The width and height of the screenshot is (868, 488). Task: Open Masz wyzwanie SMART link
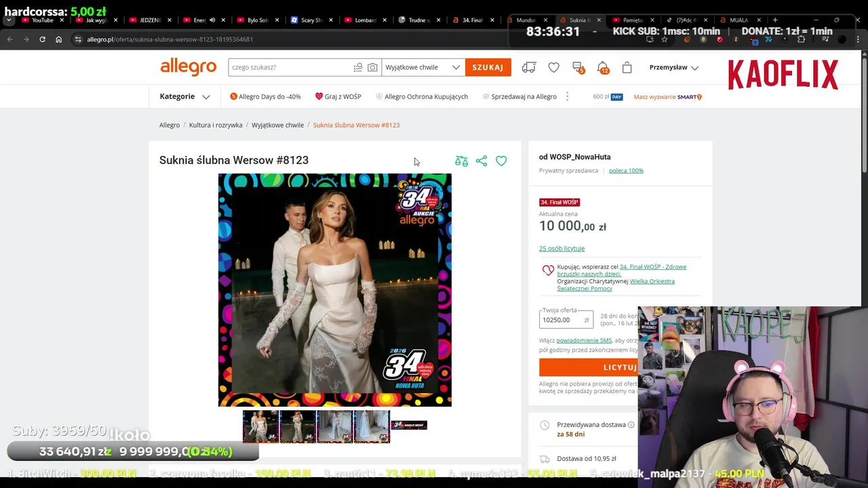(667, 97)
